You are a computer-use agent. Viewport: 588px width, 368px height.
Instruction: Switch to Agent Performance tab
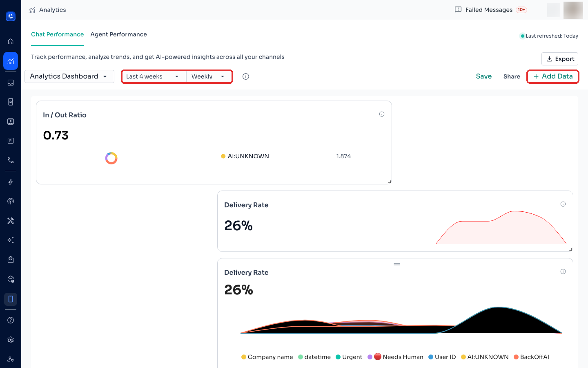[x=118, y=34]
